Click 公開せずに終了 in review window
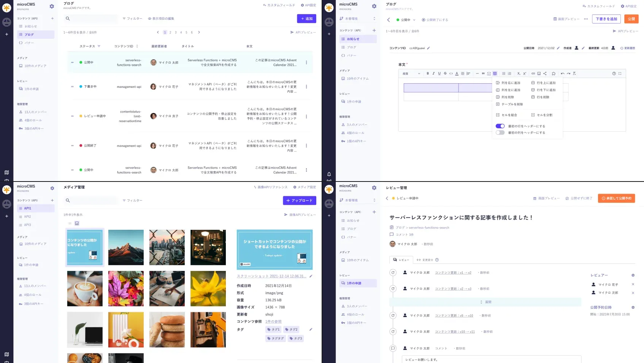The image size is (644, 363). tap(579, 198)
